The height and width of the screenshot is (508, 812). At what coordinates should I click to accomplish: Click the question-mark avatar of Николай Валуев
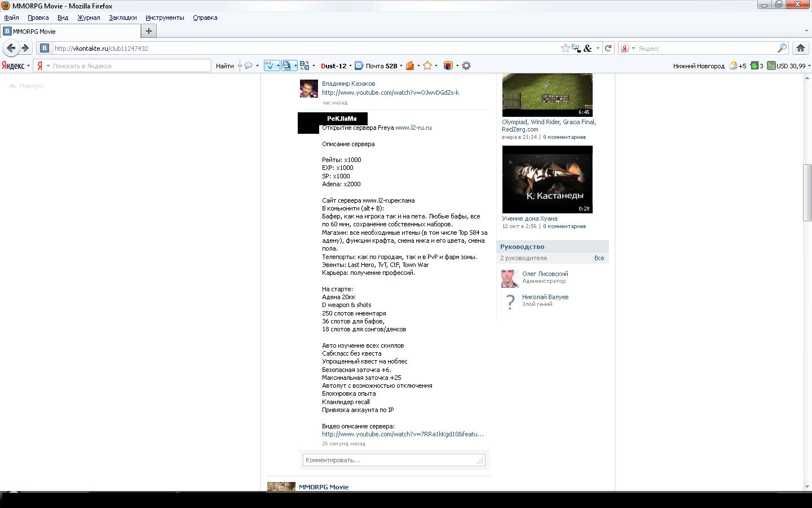coord(510,301)
